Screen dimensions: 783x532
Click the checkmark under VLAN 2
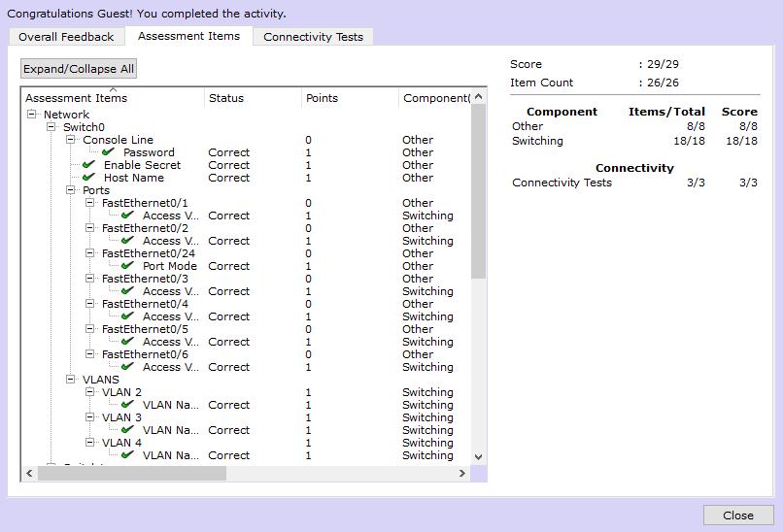pyautogui.click(x=128, y=405)
